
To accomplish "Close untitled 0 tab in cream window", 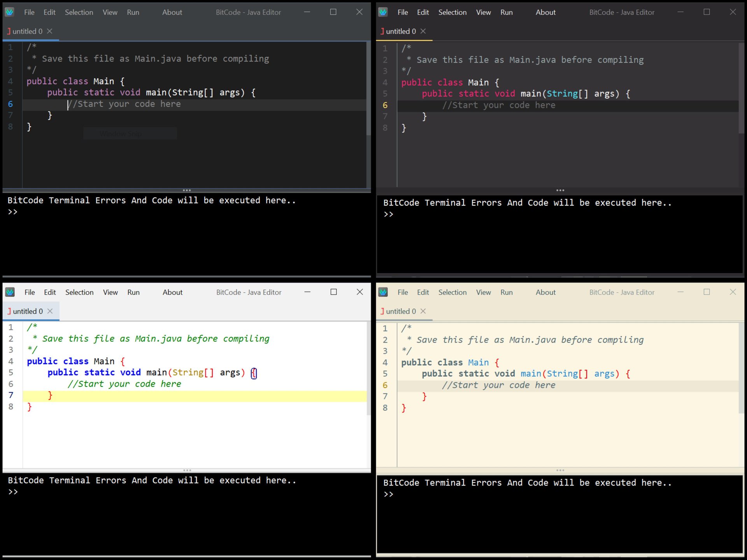I will 423,311.
